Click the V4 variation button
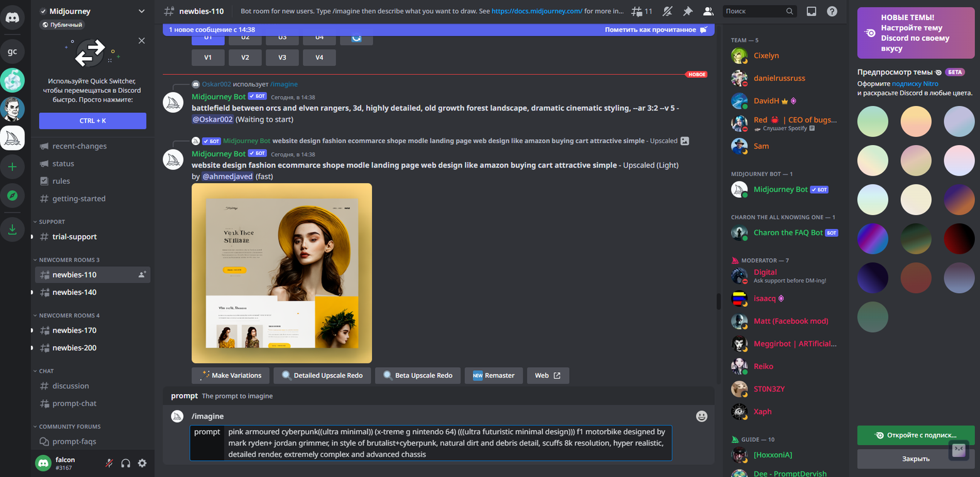The image size is (980, 477). tap(319, 57)
